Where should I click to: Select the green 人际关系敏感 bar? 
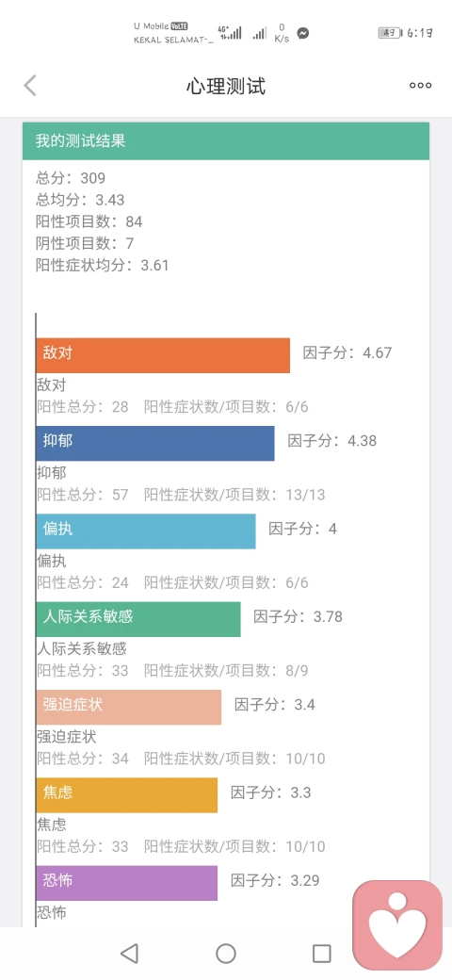(x=138, y=619)
